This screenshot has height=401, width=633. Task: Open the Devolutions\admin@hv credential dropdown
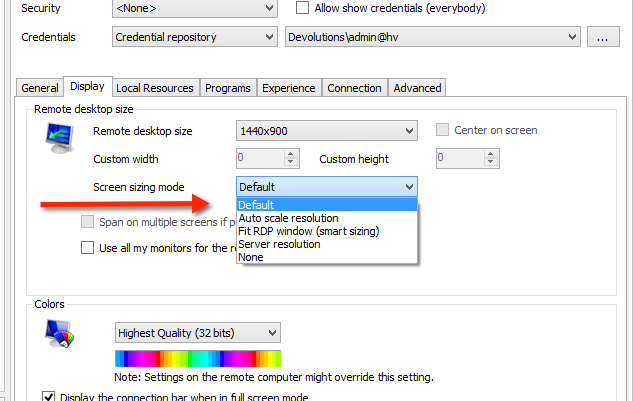click(x=432, y=37)
